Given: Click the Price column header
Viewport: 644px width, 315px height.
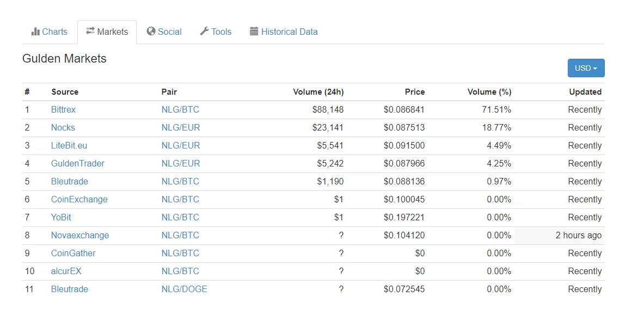Looking at the screenshot, I should tap(414, 92).
